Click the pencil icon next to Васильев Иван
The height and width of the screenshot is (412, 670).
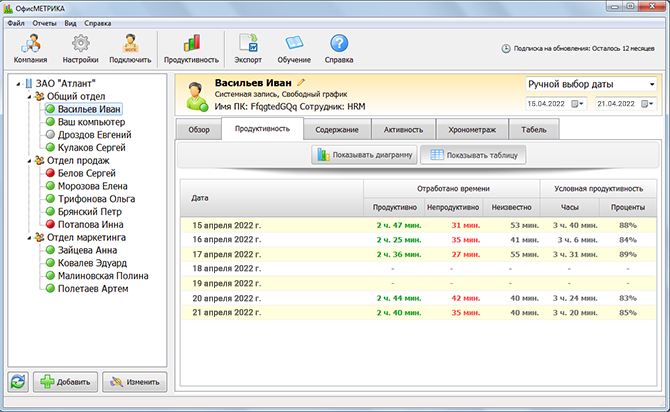300,82
